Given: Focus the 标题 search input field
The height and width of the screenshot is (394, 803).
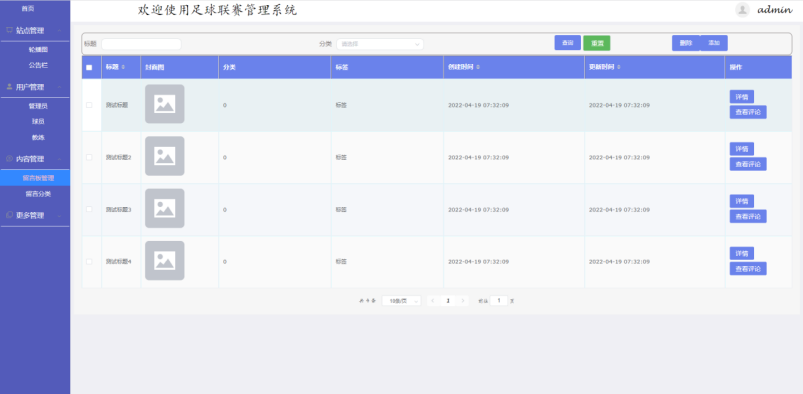Looking at the screenshot, I should coord(141,44).
